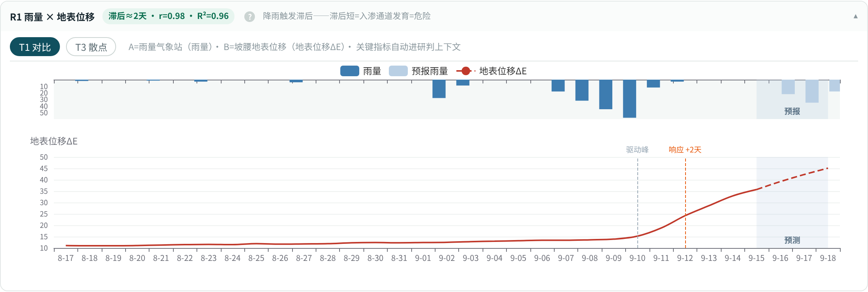The image size is (868, 292).
Task: Click the 关键指标自动进研判上下文 note
Action: pos(408,47)
